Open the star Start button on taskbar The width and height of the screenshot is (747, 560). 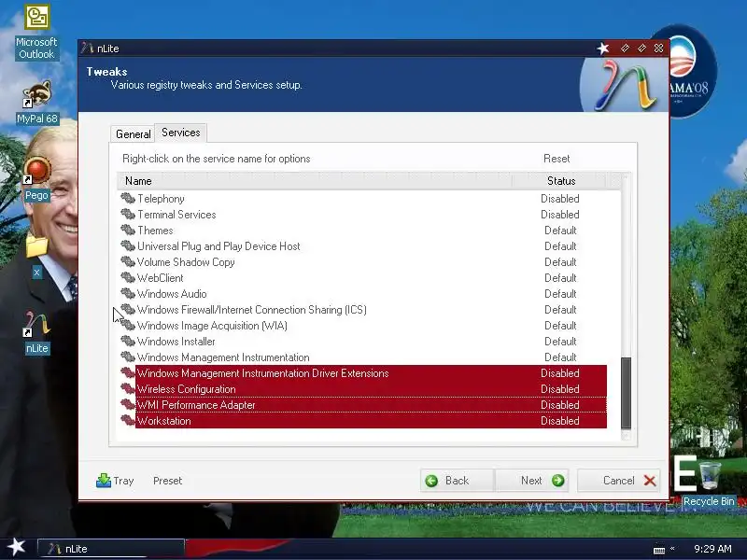click(16, 548)
